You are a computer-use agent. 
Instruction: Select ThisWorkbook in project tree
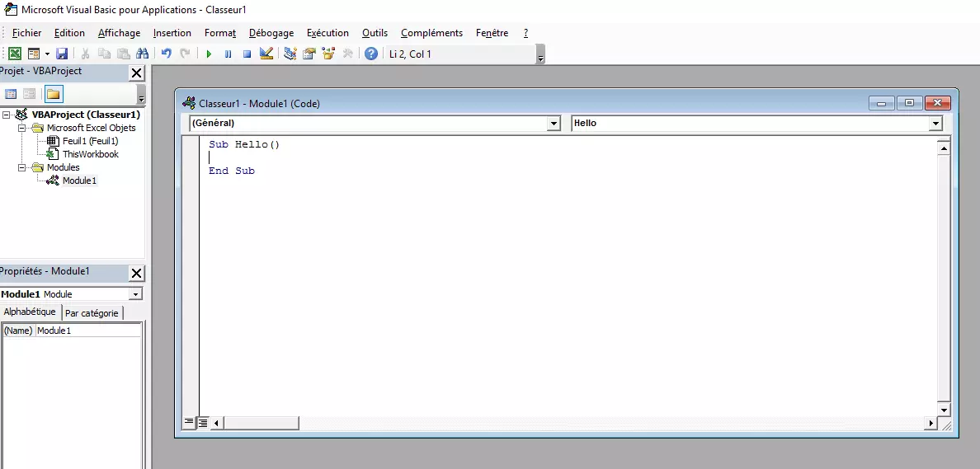click(91, 154)
